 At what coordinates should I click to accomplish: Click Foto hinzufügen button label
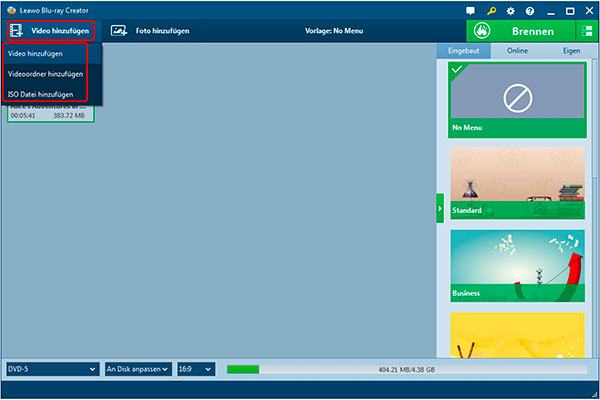(162, 31)
